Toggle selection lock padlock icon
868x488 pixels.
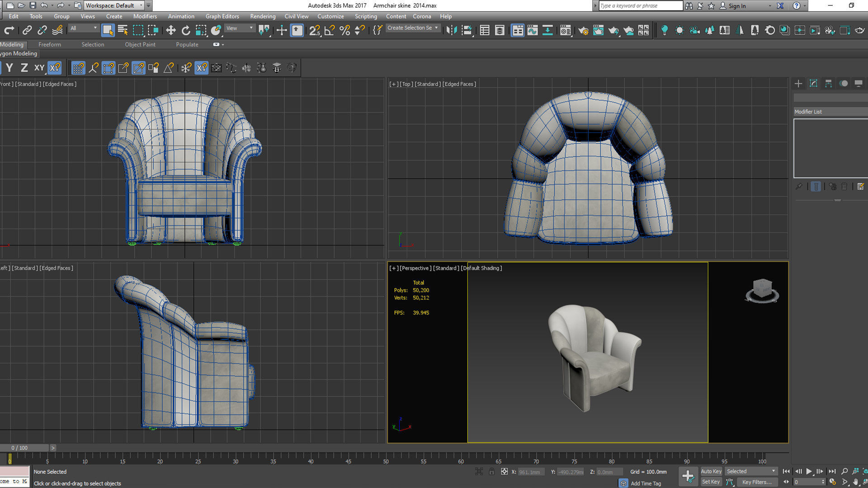pos(491,472)
